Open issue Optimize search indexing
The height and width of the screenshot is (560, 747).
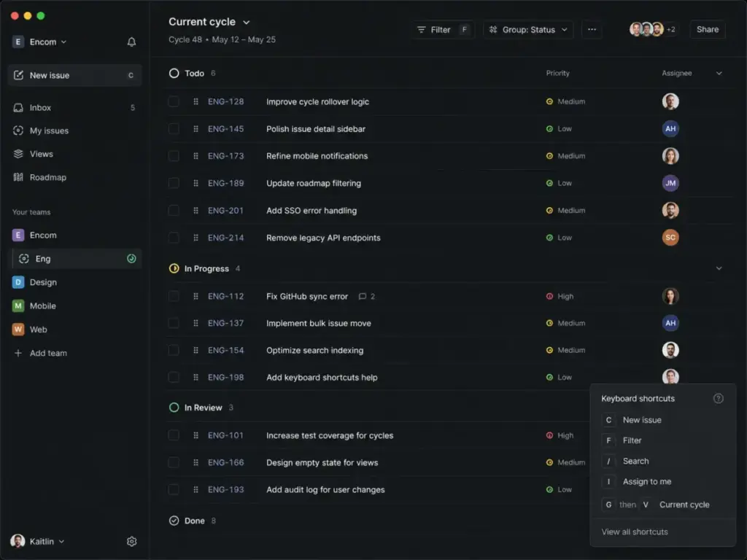click(x=315, y=350)
